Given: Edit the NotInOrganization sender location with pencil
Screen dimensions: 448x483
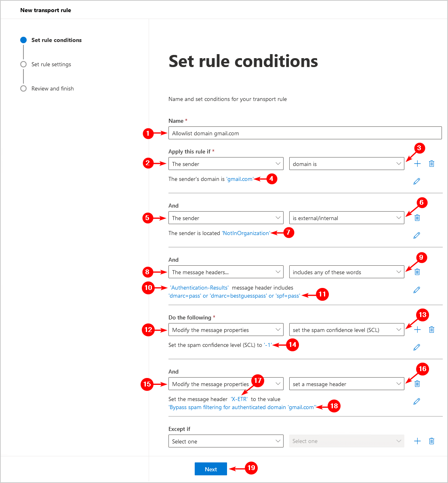Looking at the screenshot, I should [x=417, y=235].
